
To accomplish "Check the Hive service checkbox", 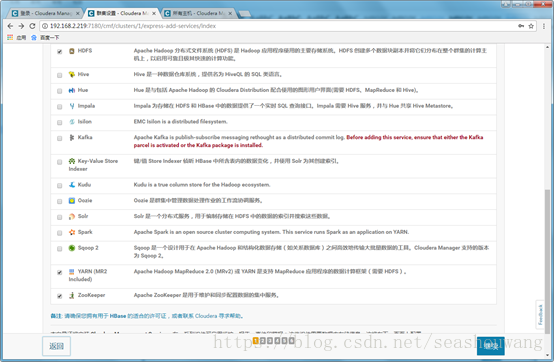I will (x=59, y=75).
